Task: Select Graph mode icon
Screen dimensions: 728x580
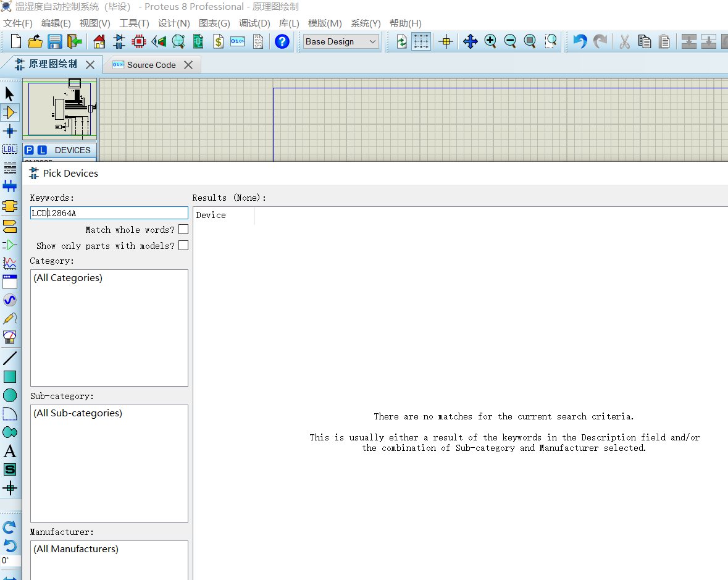Action: pyautogui.click(x=10, y=263)
